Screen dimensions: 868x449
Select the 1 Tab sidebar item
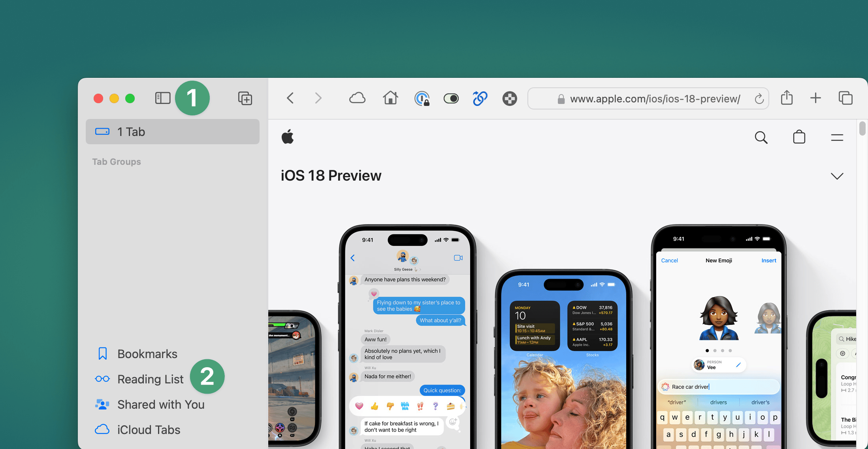[173, 132]
